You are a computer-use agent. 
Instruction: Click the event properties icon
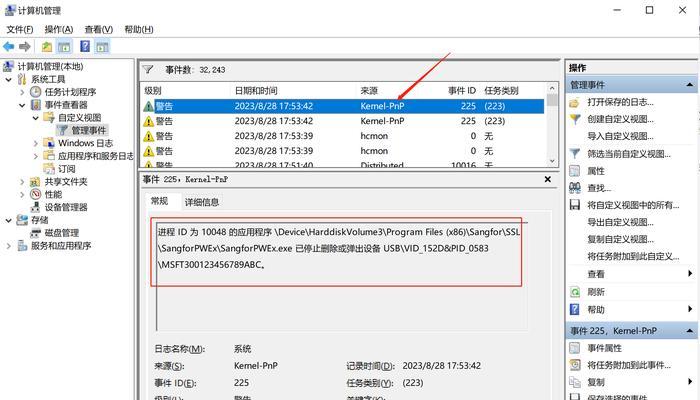tap(575, 348)
